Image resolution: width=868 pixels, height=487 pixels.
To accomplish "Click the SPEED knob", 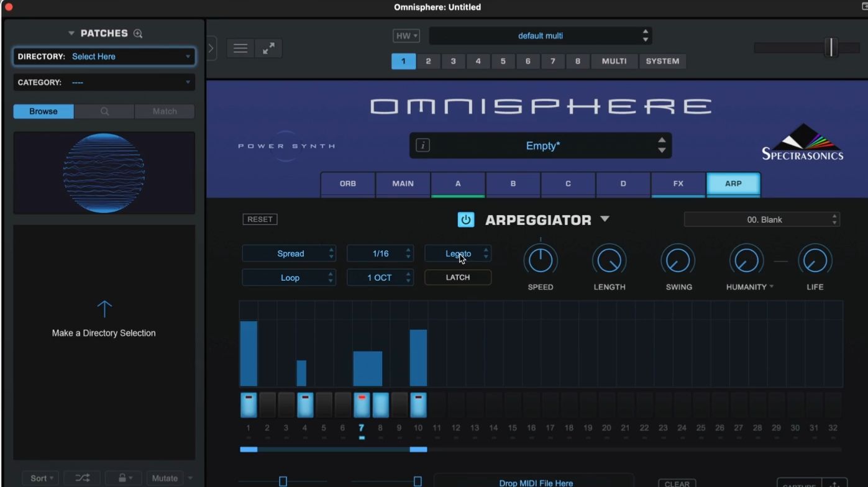I will click(541, 260).
